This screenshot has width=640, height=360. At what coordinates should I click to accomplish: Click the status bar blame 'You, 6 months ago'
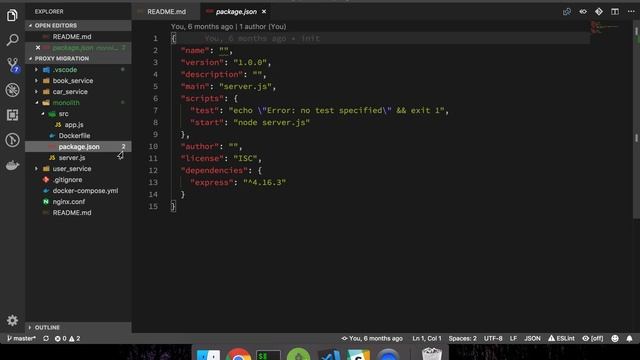coord(372,338)
